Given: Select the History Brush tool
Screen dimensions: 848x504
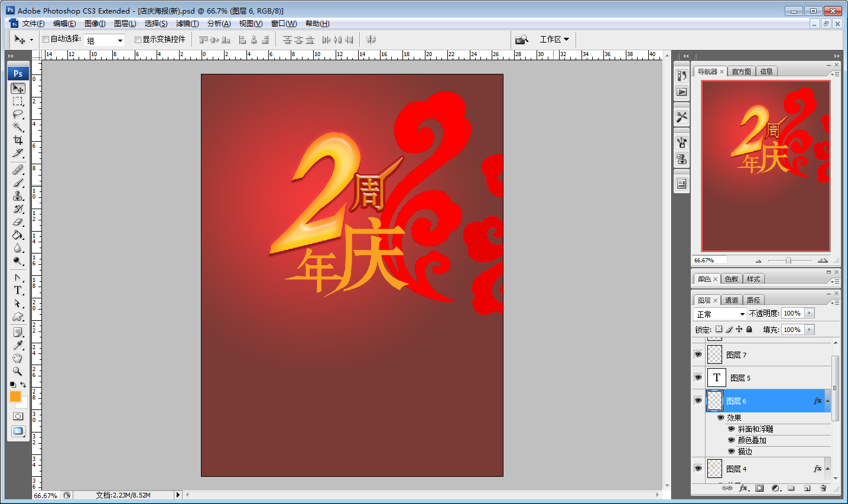Looking at the screenshot, I should 18,209.
